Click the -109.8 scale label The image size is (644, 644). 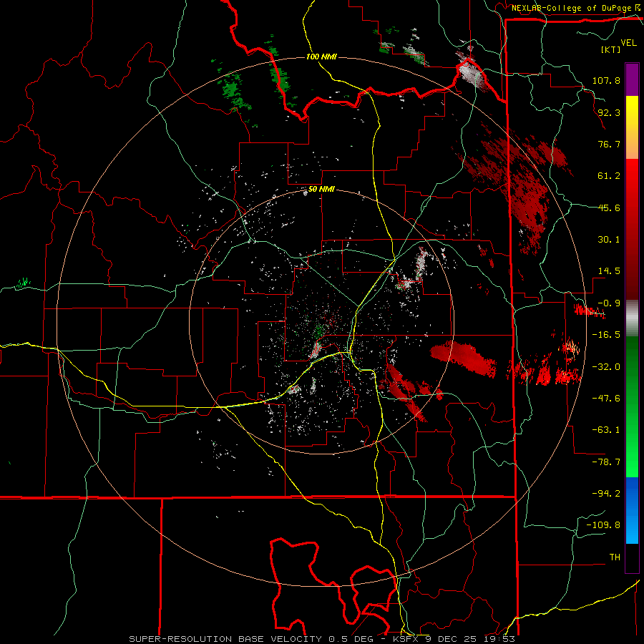603,525
